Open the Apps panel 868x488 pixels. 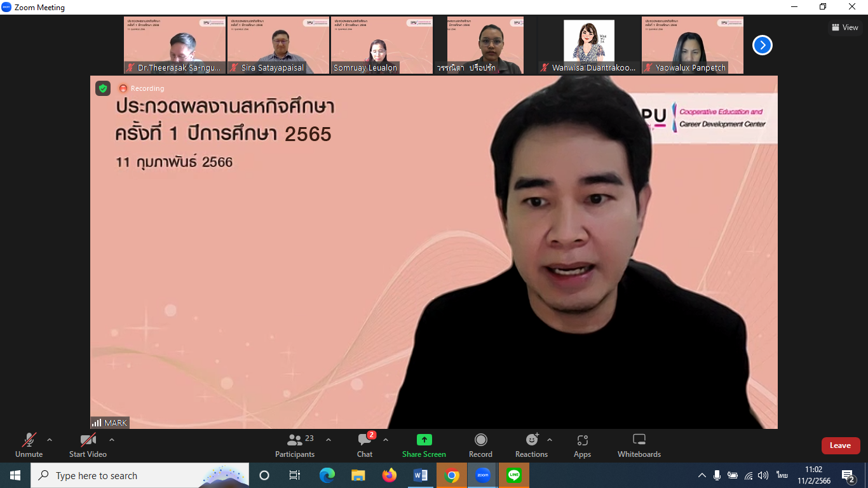[x=582, y=445]
